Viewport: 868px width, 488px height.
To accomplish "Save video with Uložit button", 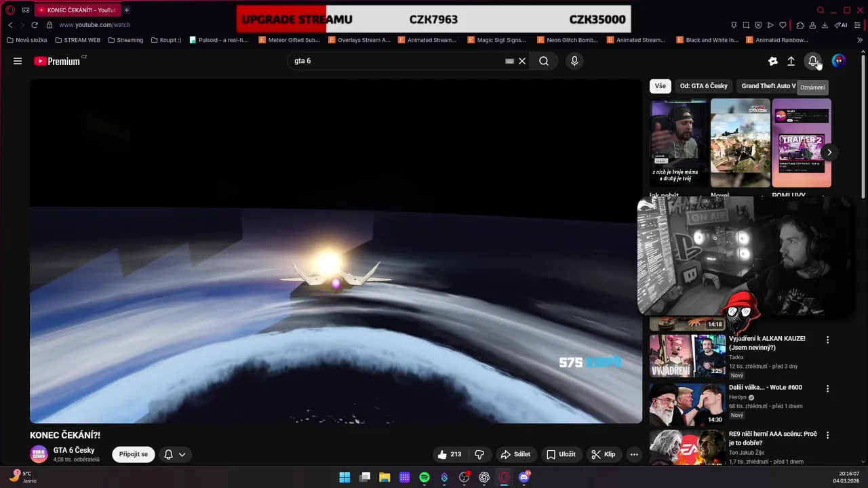I will point(561,454).
